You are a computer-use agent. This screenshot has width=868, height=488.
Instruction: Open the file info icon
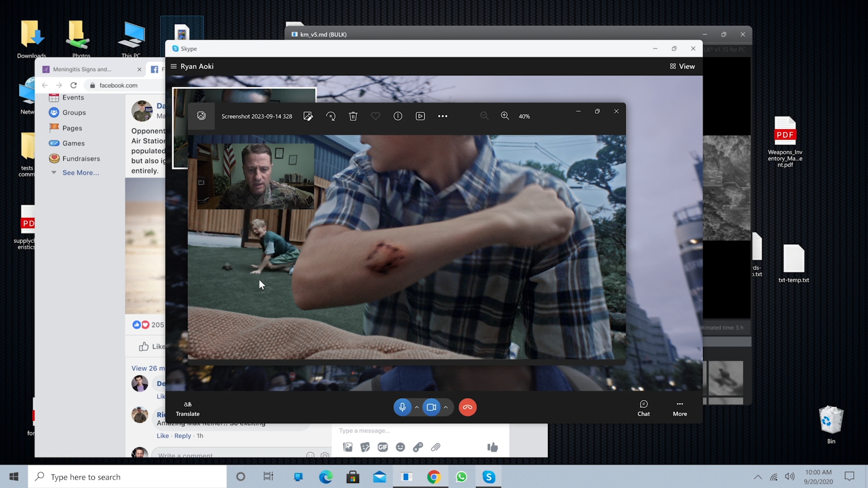click(398, 116)
